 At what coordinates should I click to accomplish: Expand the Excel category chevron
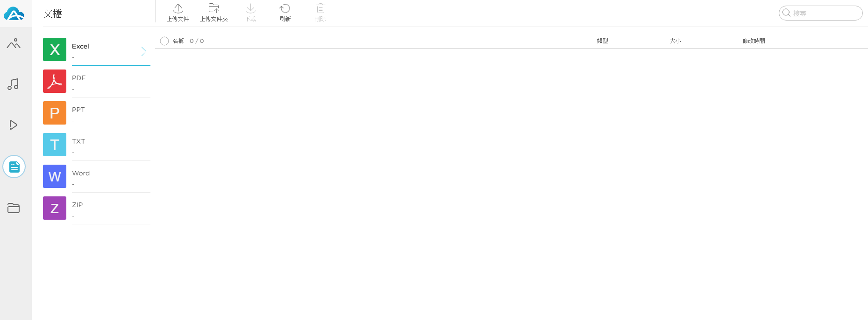point(144,51)
